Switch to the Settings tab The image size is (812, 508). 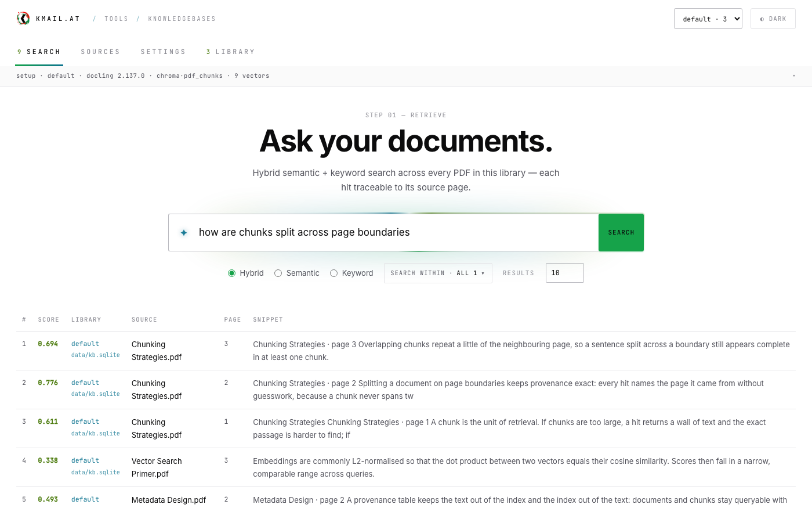(x=163, y=52)
